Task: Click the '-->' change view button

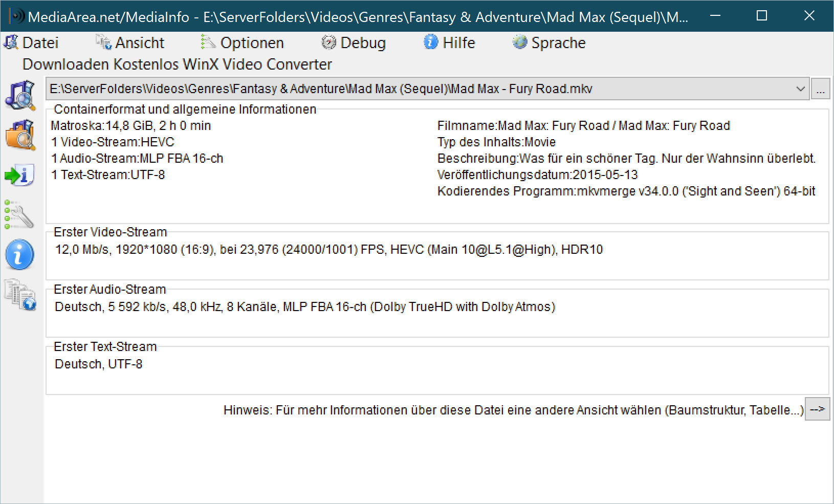Action: point(818,409)
